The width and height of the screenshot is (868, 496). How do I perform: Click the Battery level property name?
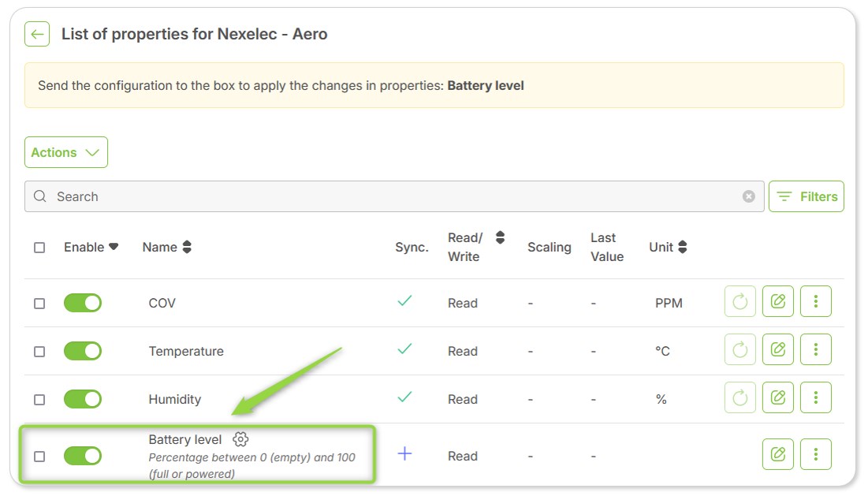pyautogui.click(x=185, y=439)
